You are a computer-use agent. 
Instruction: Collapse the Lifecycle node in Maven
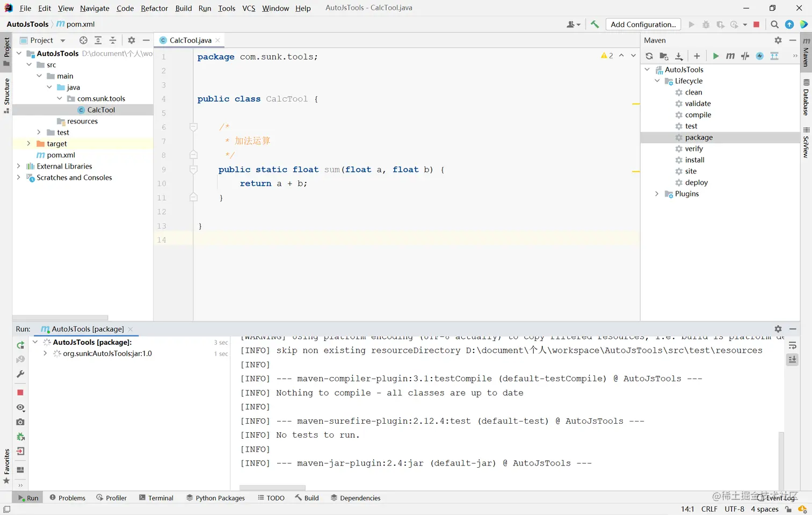click(x=657, y=81)
